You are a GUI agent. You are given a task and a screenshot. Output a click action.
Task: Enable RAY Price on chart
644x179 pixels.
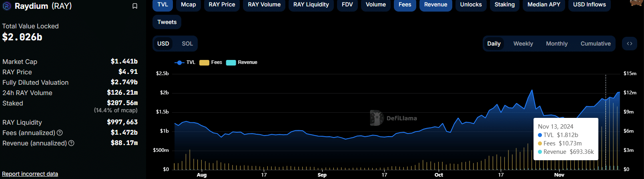(x=222, y=4)
